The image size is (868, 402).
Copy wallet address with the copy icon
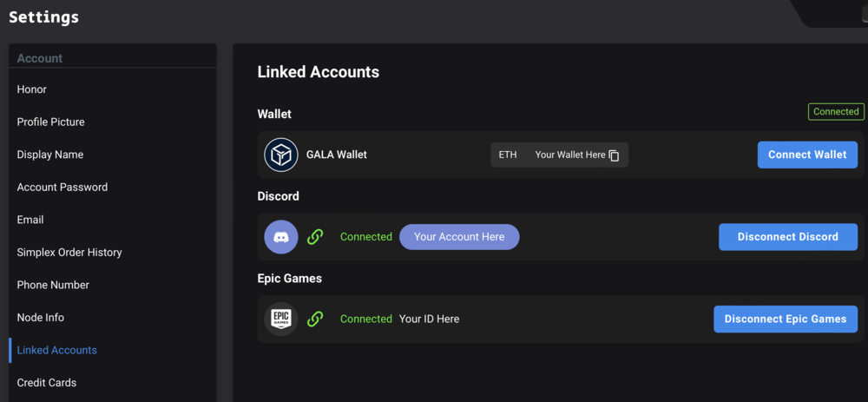[x=614, y=155]
